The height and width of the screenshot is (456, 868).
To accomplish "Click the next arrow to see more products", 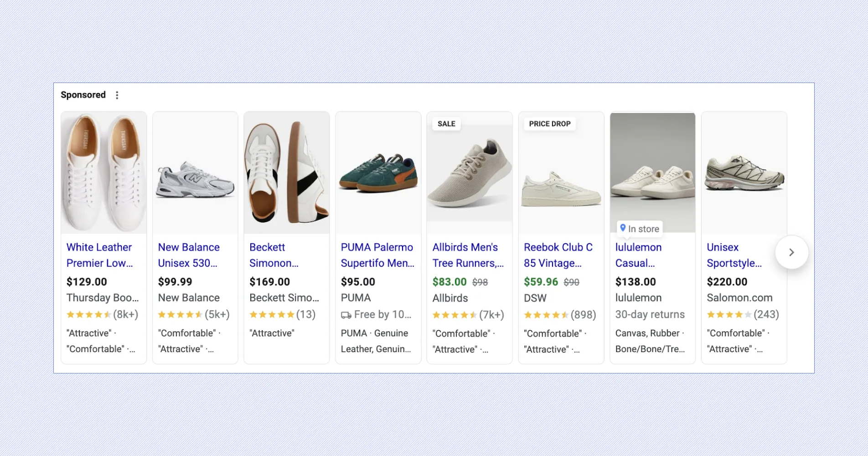I will tap(792, 252).
